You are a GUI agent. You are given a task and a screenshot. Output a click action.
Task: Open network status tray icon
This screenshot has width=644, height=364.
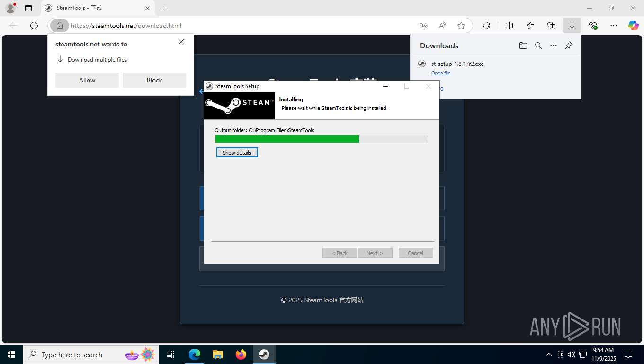582,355
